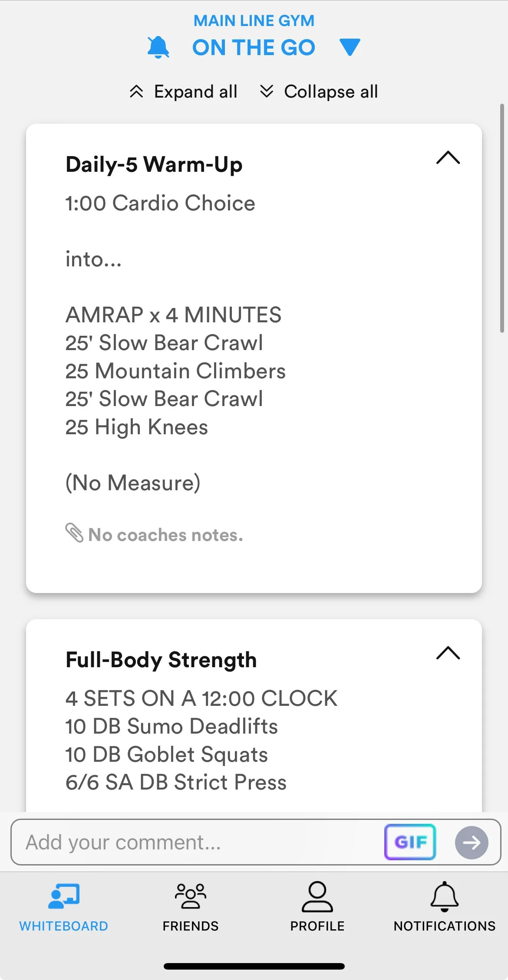Go to the Profile tab
The height and width of the screenshot is (980, 508).
(317, 907)
